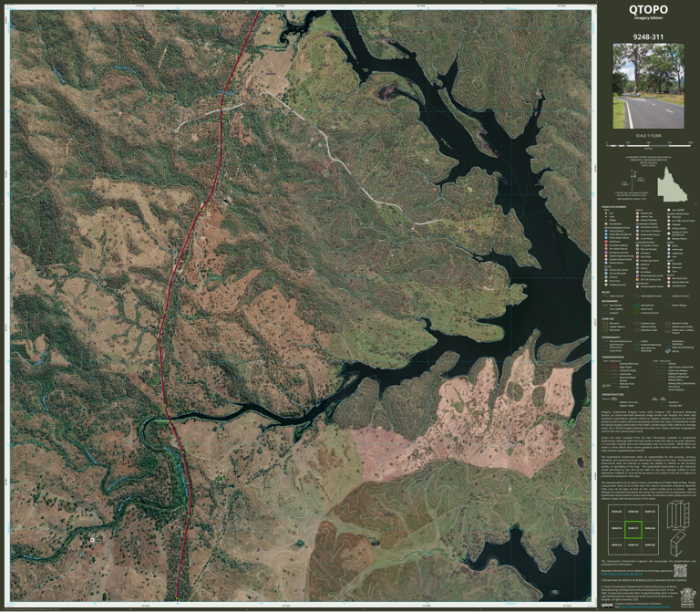Click the upper folded map diagram

[x=678, y=515]
